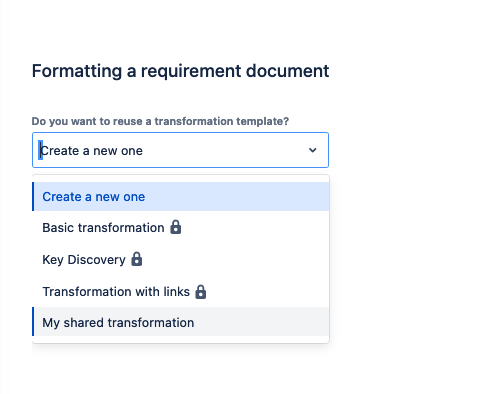Collapse the template dropdown using its chevron
The height and width of the screenshot is (394, 480).
tap(312, 150)
